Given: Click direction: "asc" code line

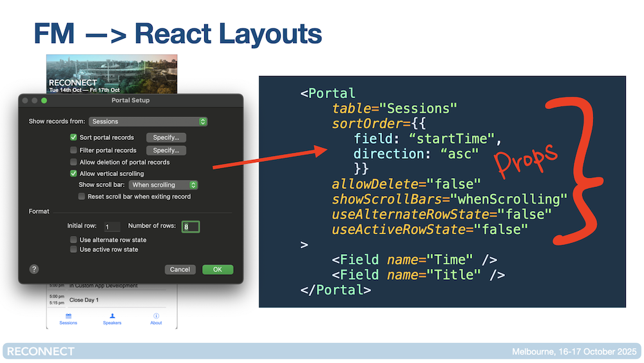Looking at the screenshot, I should coord(416,153).
